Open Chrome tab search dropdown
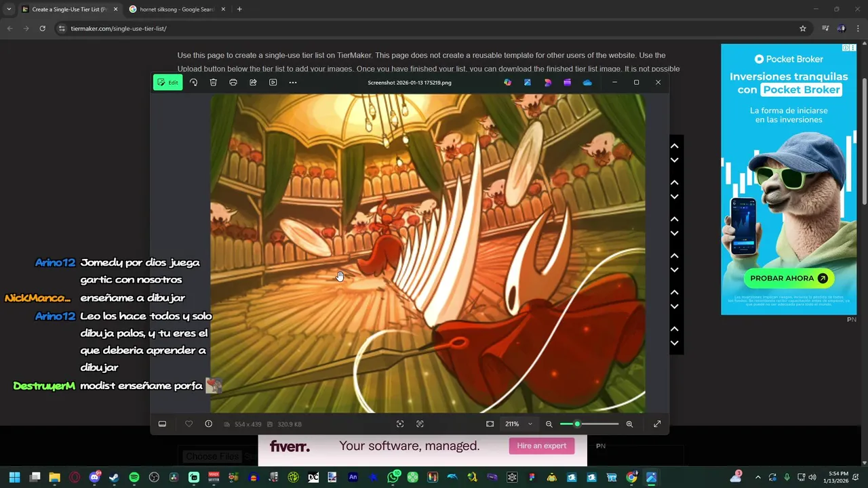868x488 pixels. [8, 9]
